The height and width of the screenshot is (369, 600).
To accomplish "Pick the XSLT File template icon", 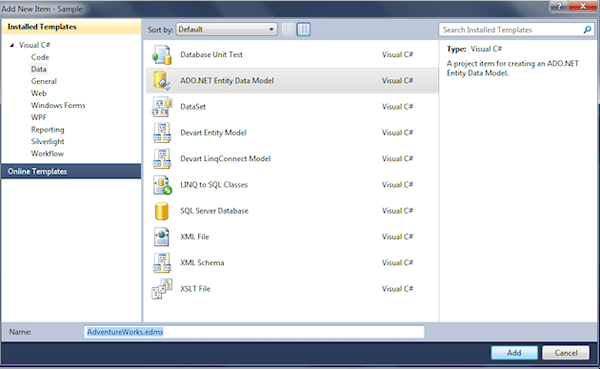I will click(x=162, y=289).
